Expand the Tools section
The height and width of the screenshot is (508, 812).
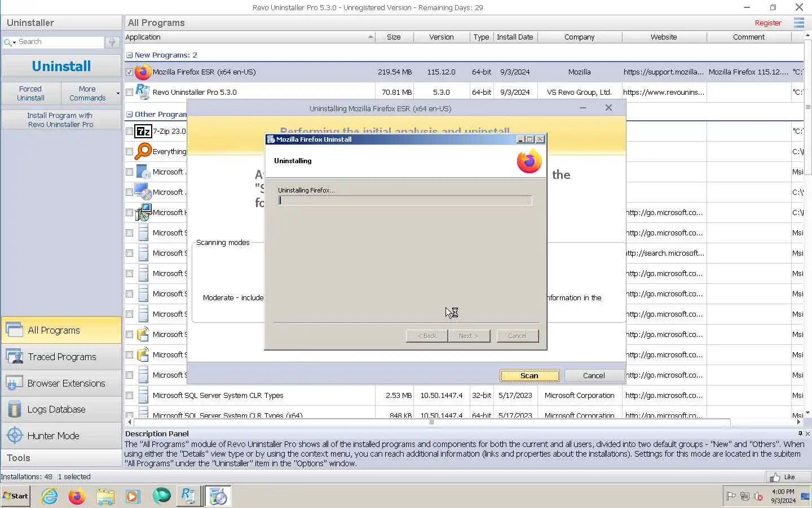click(61, 458)
